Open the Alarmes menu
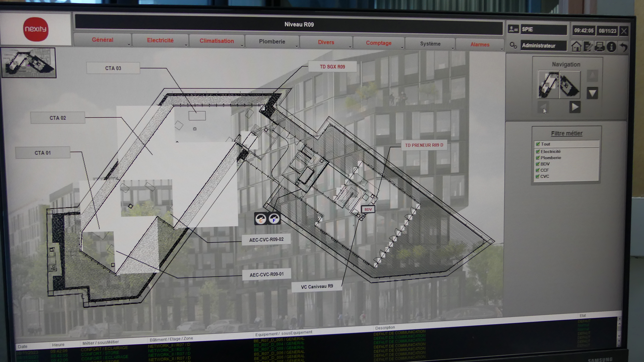This screenshot has width=644, height=362. tap(479, 44)
